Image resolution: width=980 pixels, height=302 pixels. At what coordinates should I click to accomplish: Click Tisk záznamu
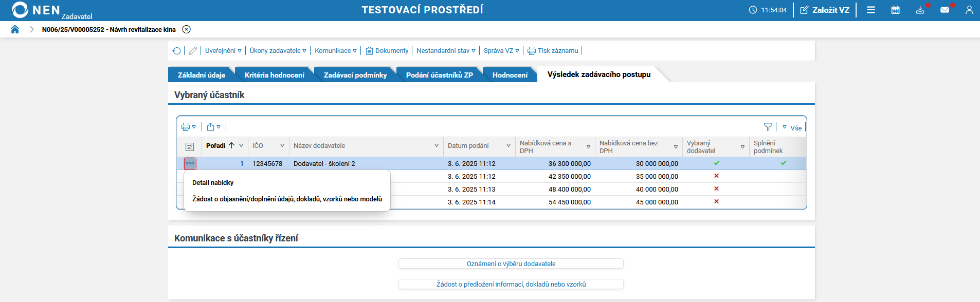pos(553,51)
